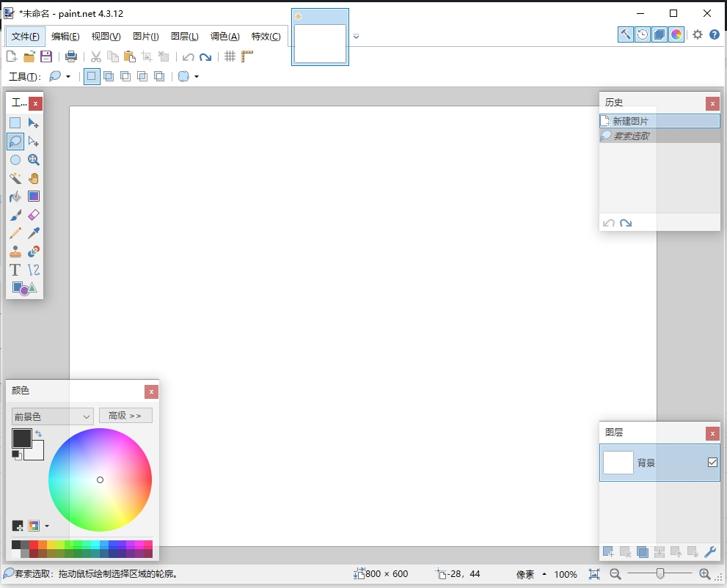Toggle the rulers display
Screen dimensions: 727x588
coord(247,56)
